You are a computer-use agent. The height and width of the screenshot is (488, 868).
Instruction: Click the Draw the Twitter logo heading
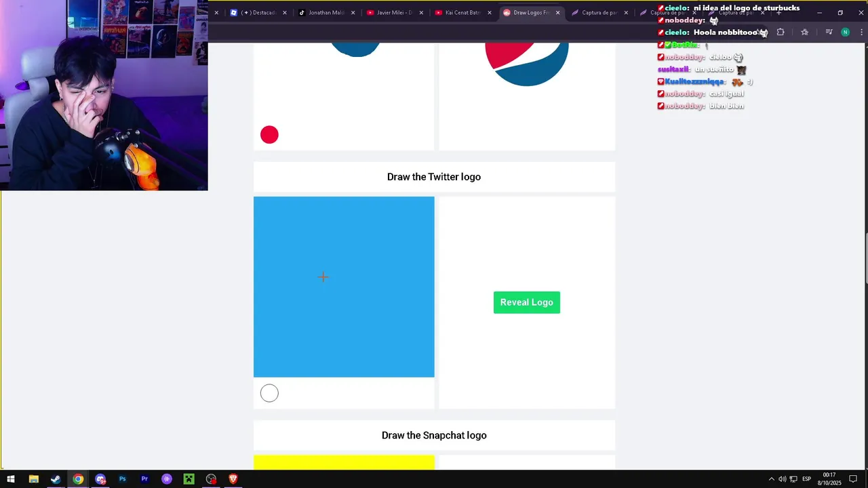[434, 177]
